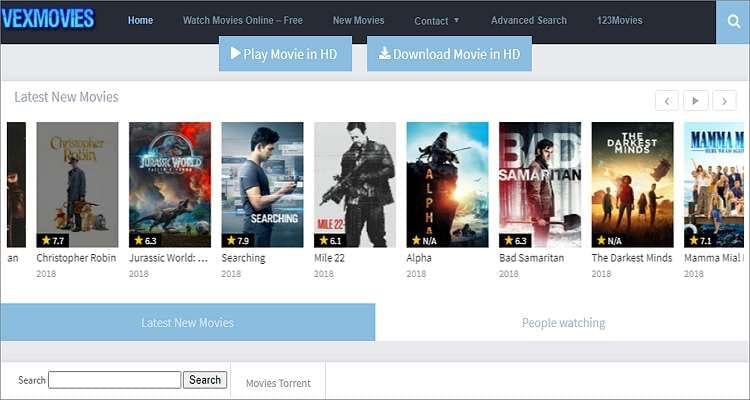Click the Searching title link
750x400 pixels.
(x=243, y=258)
